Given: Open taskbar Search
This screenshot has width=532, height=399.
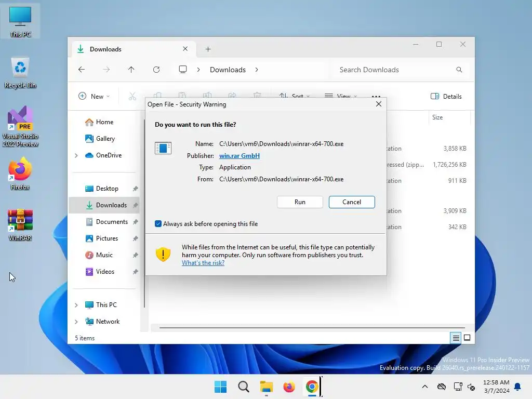Looking at the screenshot, I should point(243,387).
